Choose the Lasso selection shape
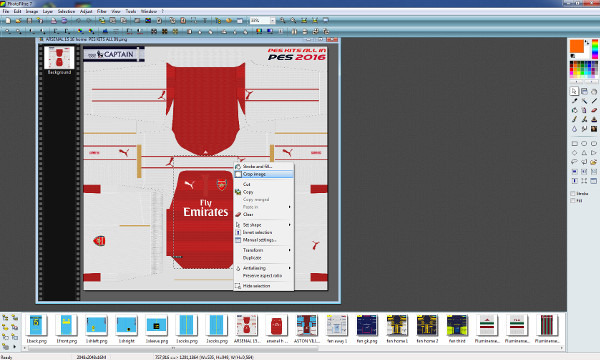 coord(574,162)
